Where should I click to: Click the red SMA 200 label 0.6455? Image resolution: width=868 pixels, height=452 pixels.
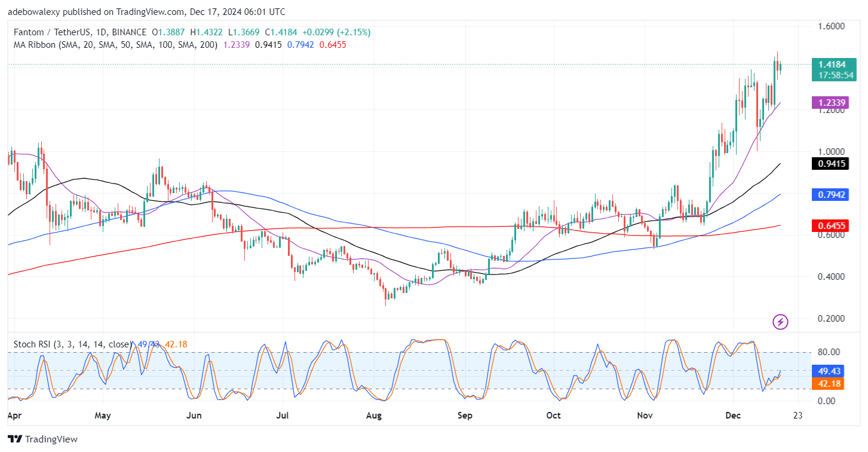[x=830, y=225]
